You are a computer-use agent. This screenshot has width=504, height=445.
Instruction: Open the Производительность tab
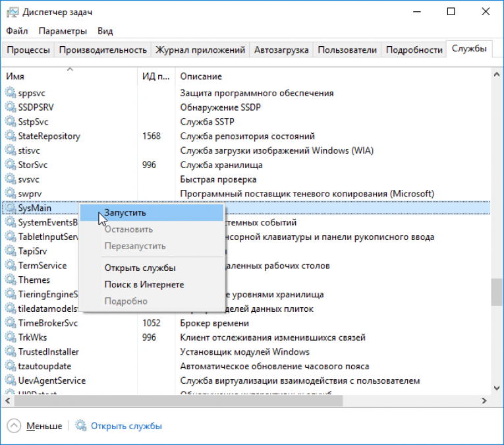(x=103, y=50)
